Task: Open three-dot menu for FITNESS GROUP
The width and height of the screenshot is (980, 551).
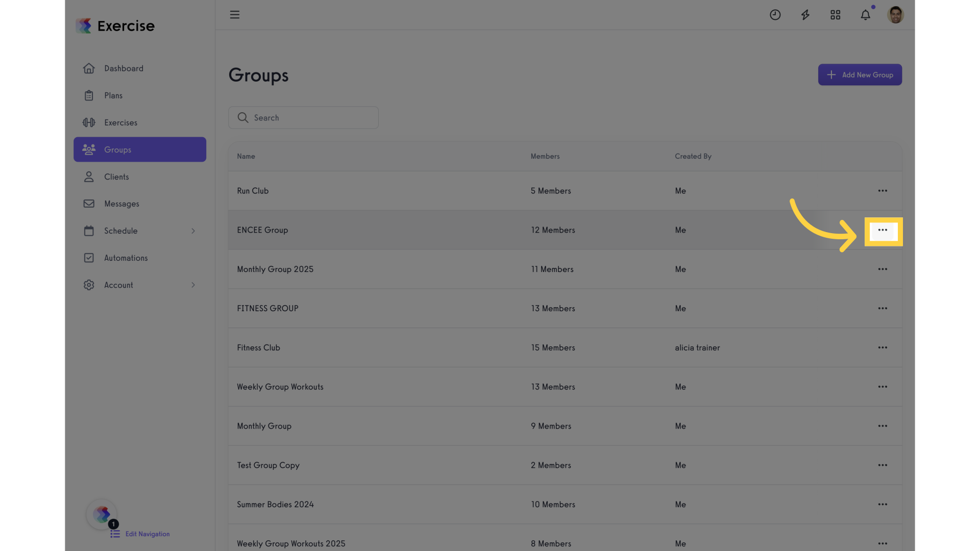Action: (883, 309)
